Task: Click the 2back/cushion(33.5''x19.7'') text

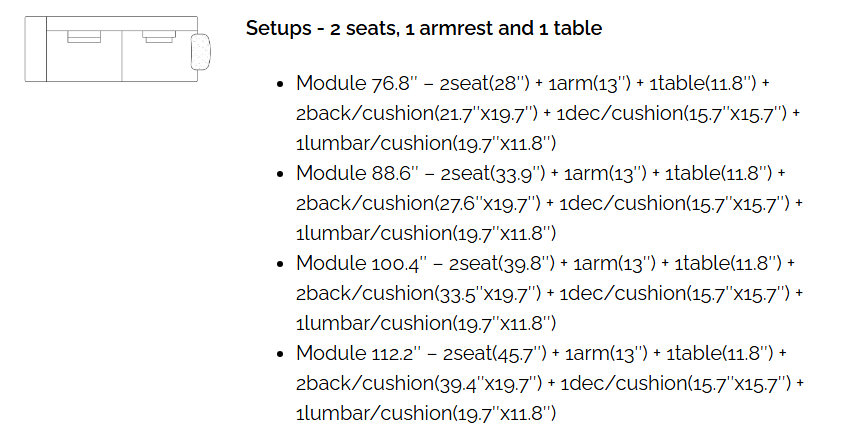Action: (418, 294)
